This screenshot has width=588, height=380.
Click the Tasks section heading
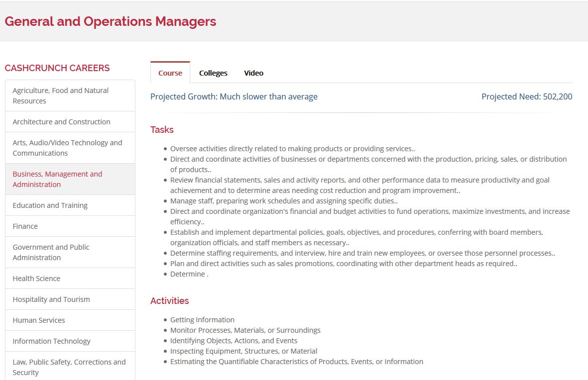coord(162,130)
